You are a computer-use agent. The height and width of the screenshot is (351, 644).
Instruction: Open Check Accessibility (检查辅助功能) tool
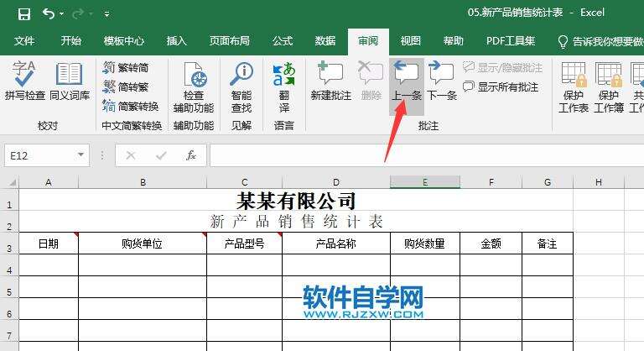click(x=193, y=86)
